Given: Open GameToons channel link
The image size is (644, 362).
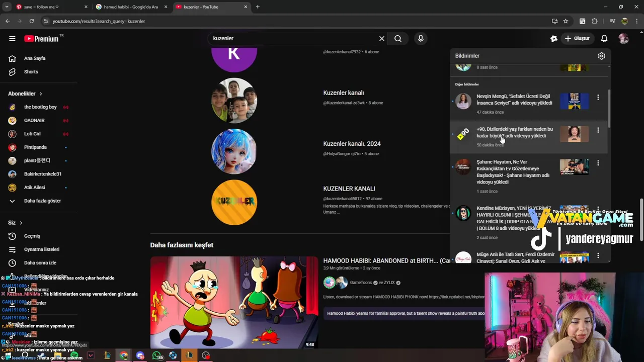Looking at the screenshot, I should tap(362, 283).
